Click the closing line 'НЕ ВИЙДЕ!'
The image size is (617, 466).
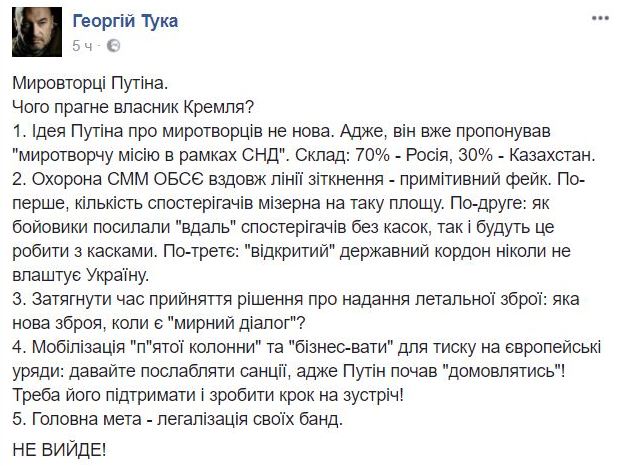59,449
